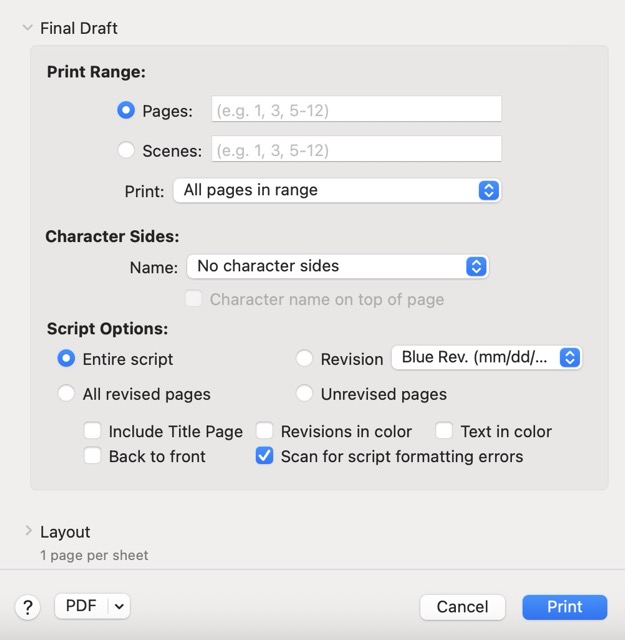Choose the Revision radio option

tap(305, 359)
